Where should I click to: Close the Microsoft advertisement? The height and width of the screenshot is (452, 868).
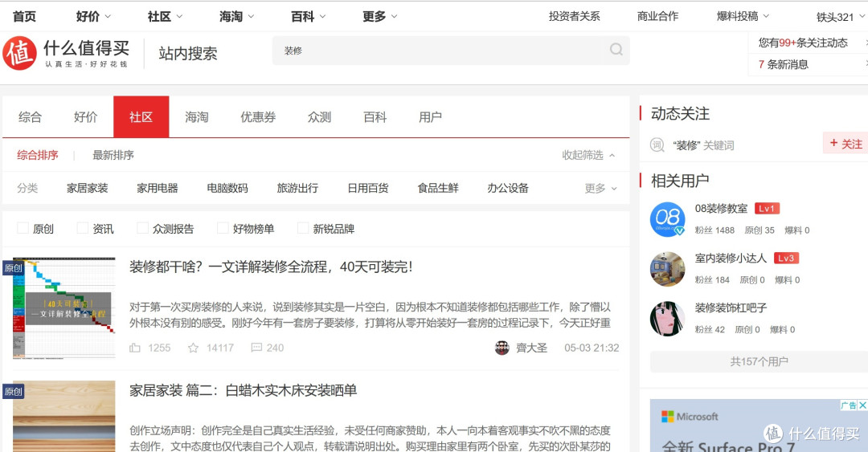[862, 405]
